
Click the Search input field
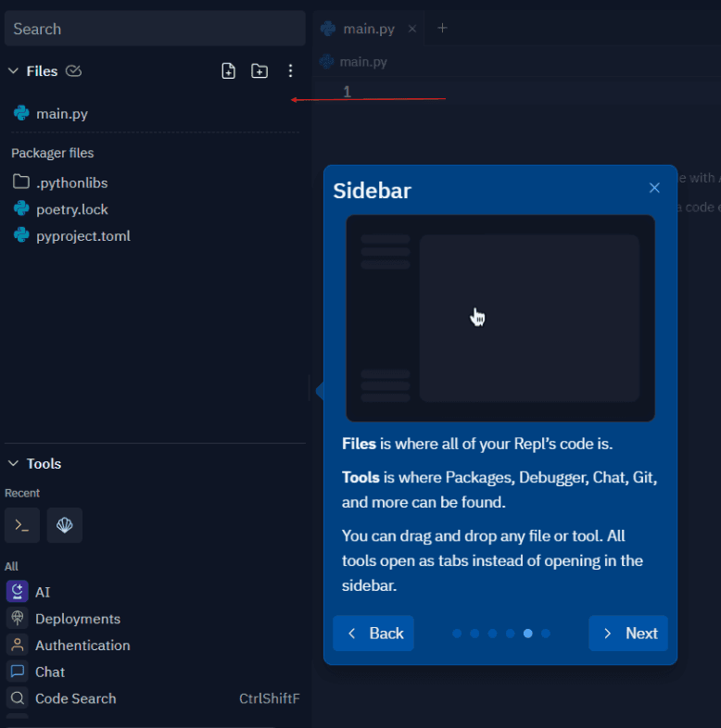coord(155,29)
